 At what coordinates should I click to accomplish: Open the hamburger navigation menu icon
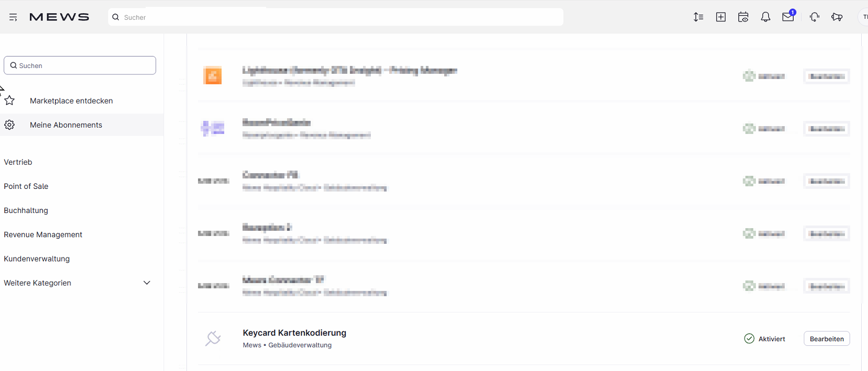[13, 17]
